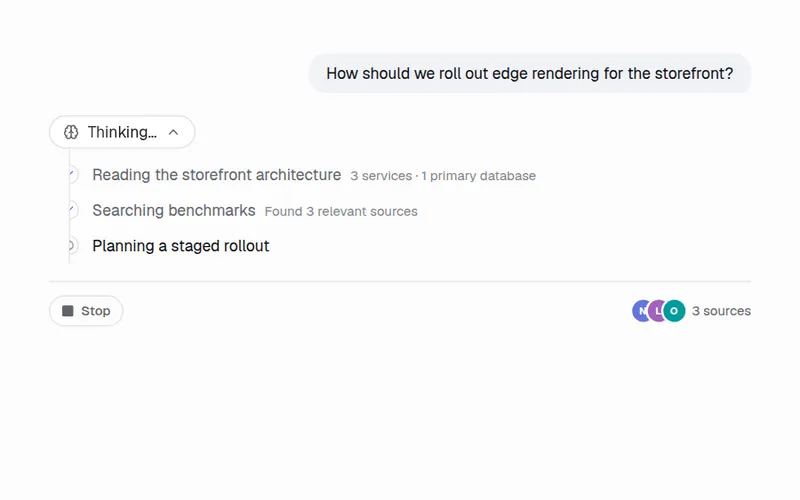Click the "3 services" detail text
Viewport: 800px width, 500px height.
(x=381, y=176)
